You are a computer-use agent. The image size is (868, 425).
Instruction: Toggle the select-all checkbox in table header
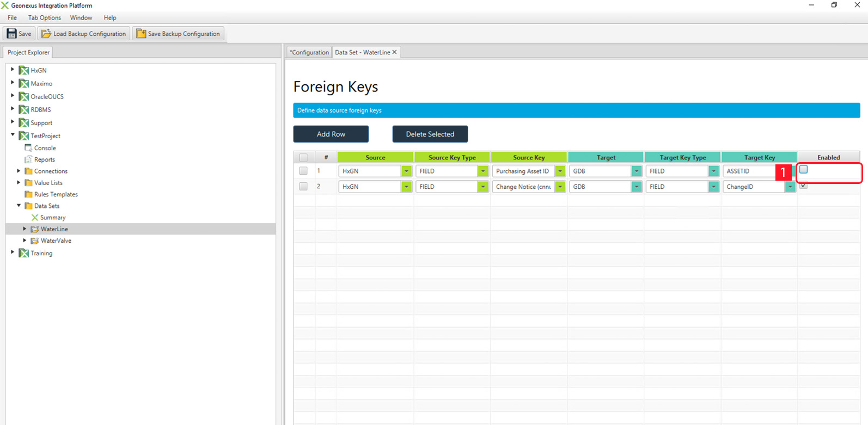pyautogui.click(x=303, y=157)
